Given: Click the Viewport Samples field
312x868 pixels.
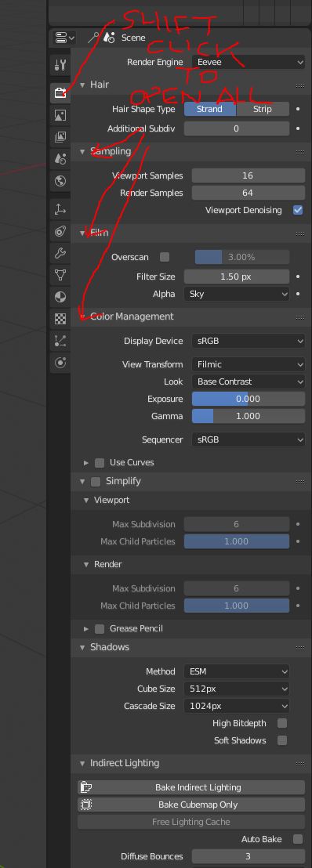Looking at the screenshot, I should click(249, 175).
